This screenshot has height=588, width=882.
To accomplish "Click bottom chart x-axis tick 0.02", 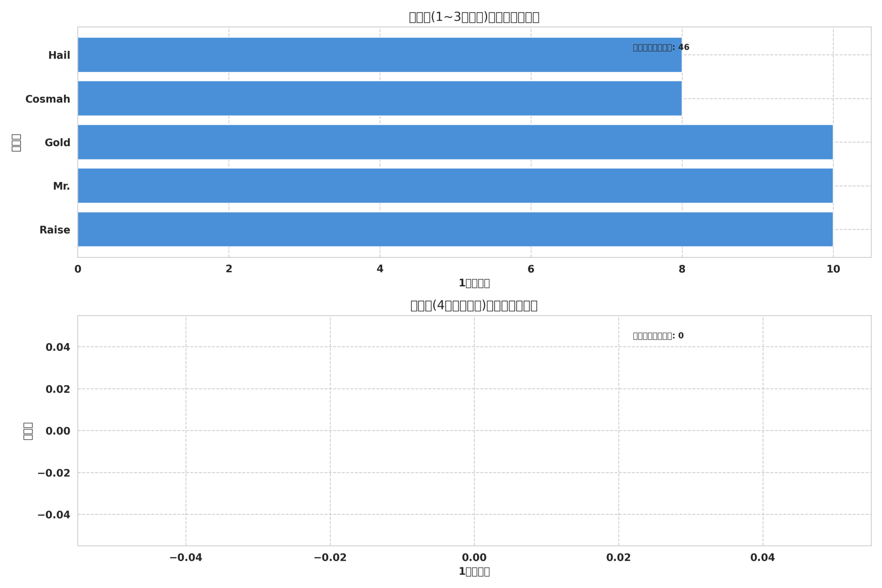I will 618,558.
